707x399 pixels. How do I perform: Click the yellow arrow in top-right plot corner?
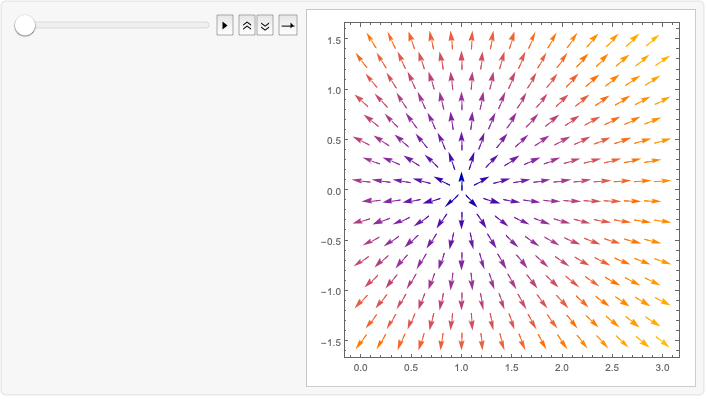tap(652, 41)
